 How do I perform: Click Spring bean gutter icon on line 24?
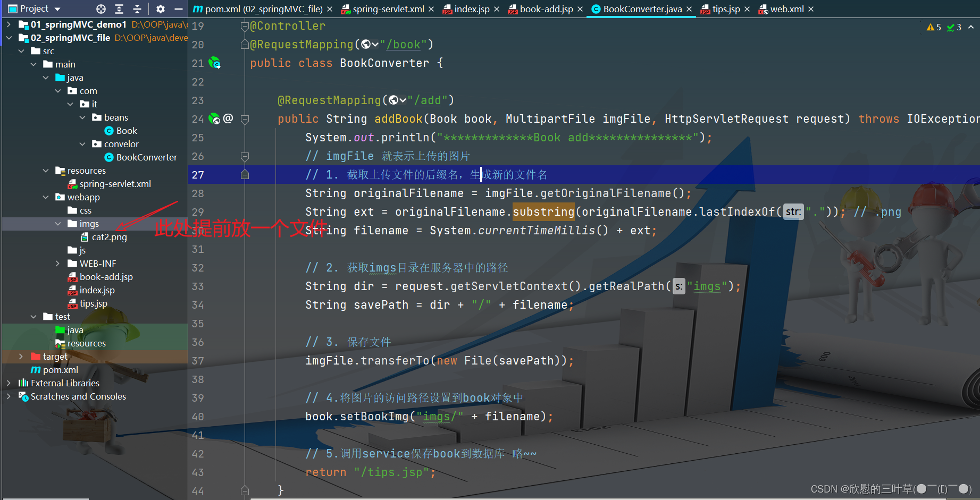[214, 118]
